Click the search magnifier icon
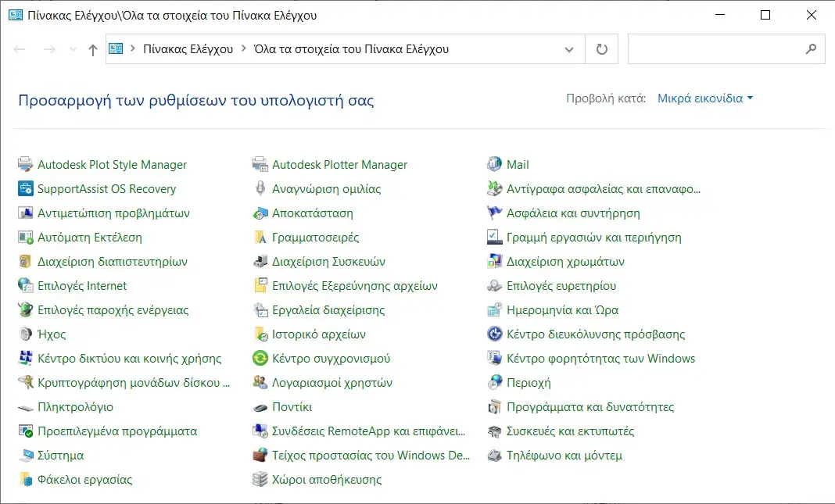 (x=811, y=49)
